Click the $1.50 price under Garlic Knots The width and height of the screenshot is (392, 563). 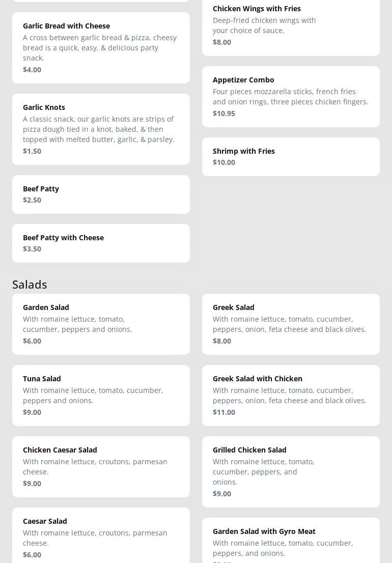click(x=32, y=151)
